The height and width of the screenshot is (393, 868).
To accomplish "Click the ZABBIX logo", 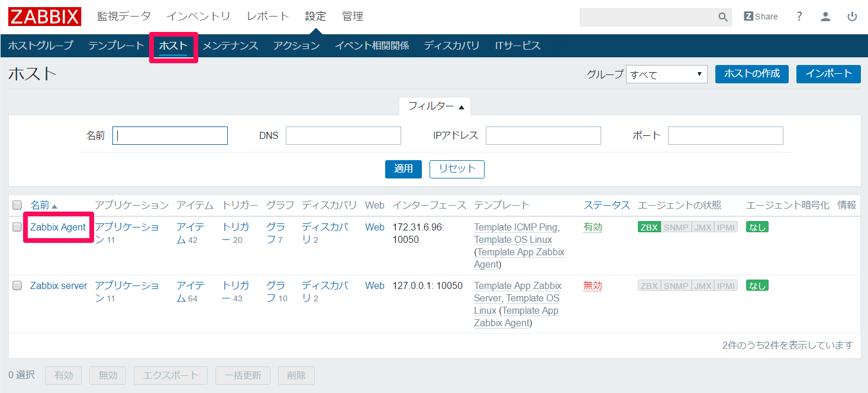I will (45, 17).
